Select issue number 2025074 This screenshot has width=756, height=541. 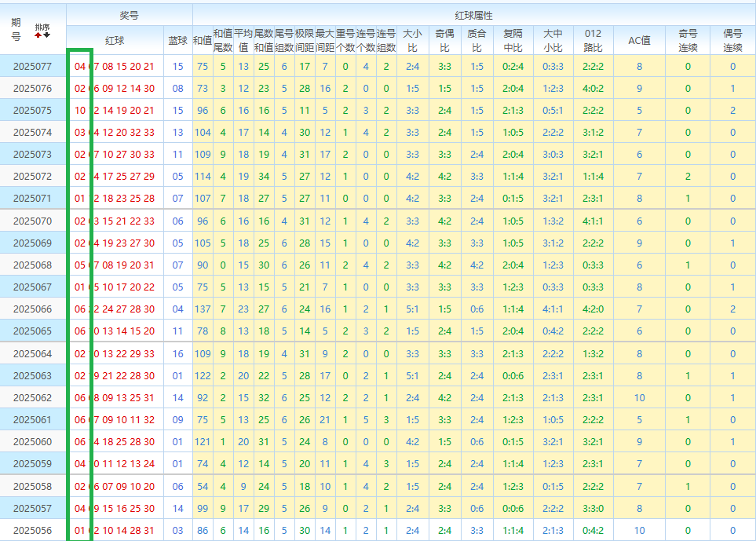point(32,132)
